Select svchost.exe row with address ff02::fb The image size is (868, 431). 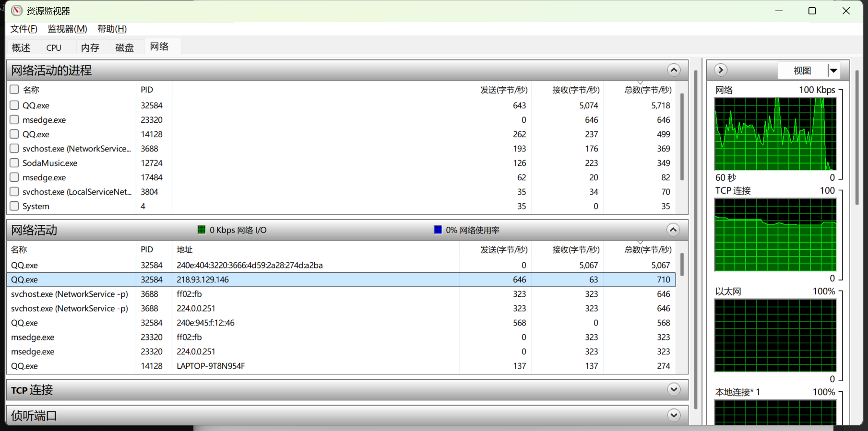341,294
